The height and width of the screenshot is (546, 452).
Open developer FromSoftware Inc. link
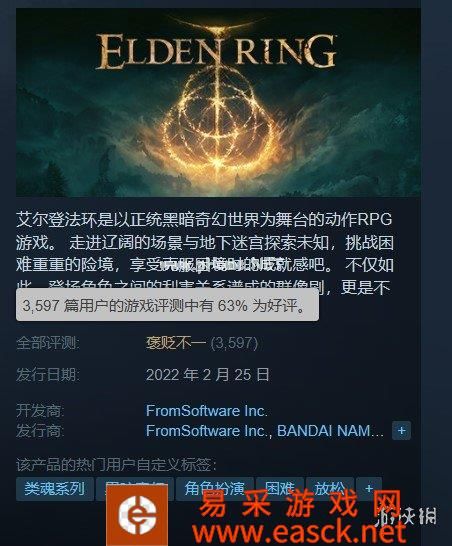(x=207, y=411)
